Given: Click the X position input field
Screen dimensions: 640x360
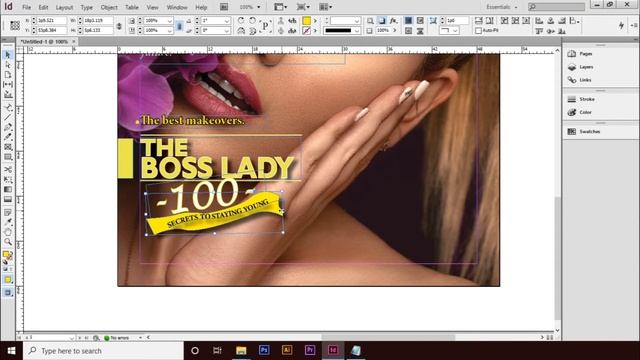Looking at the screenshot, I should click(51, 20).
